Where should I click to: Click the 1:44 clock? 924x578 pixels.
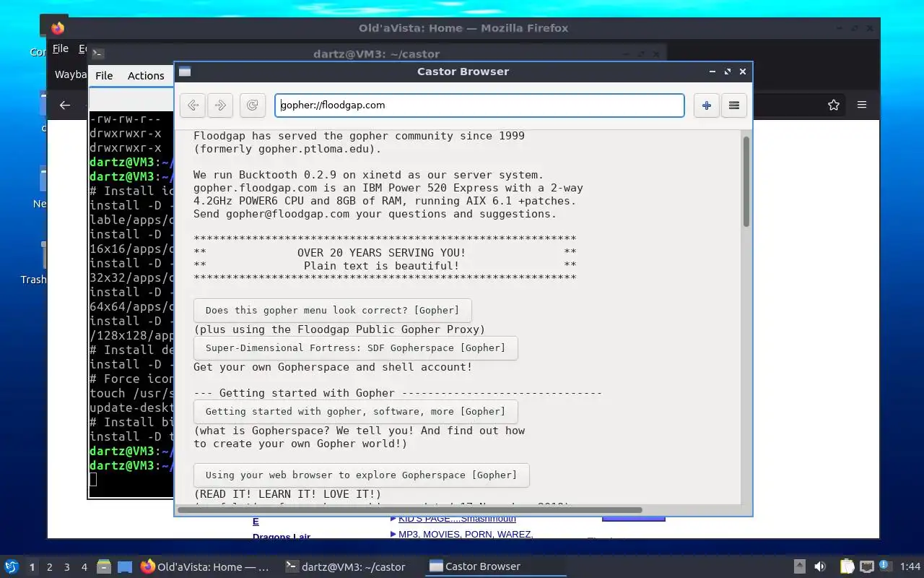coord(910,567)
